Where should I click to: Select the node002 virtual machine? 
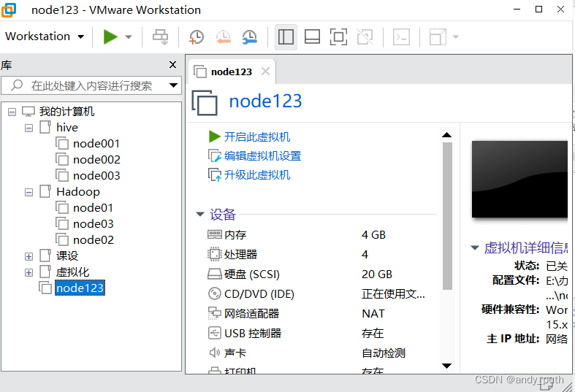click(97, 160)
